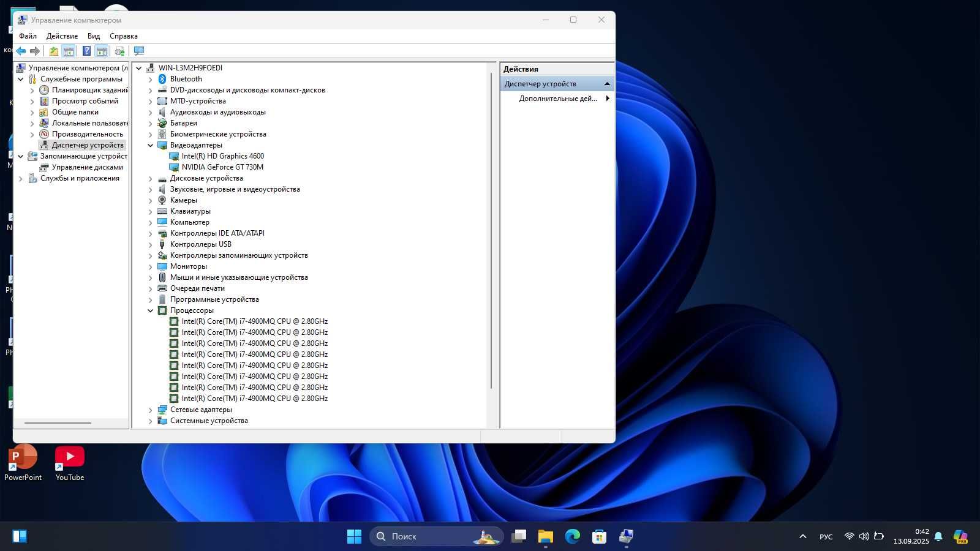Click the Scan for hardware changes monitor icon
This screenshot has height=551, width=980.
tap(139, 51)
